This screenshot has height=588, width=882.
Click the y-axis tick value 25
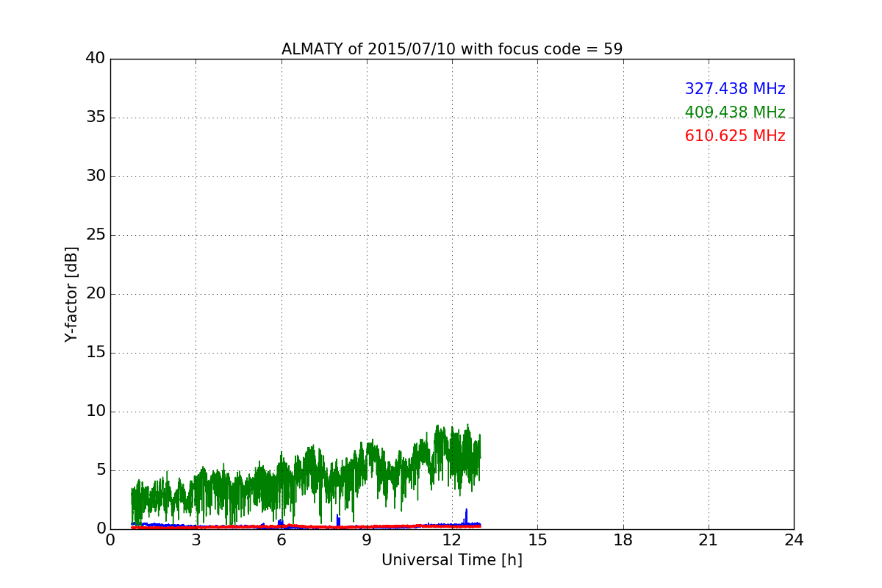(96, 235)
